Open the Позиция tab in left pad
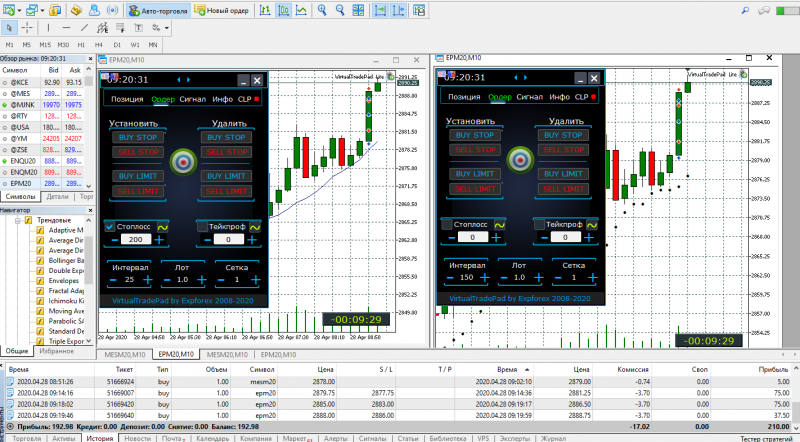The image size is (800, 442). (127, 99)
